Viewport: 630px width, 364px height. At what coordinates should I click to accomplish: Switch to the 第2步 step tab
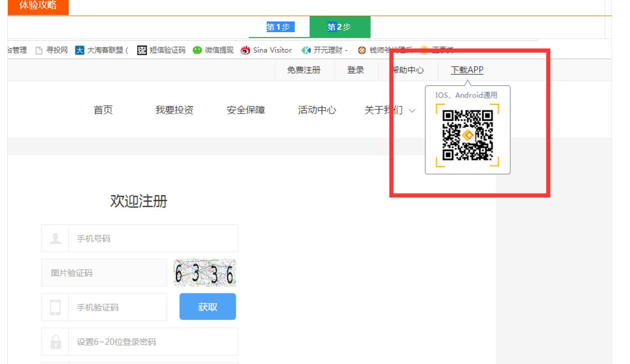pyautogui.click(x=340, y=27)
